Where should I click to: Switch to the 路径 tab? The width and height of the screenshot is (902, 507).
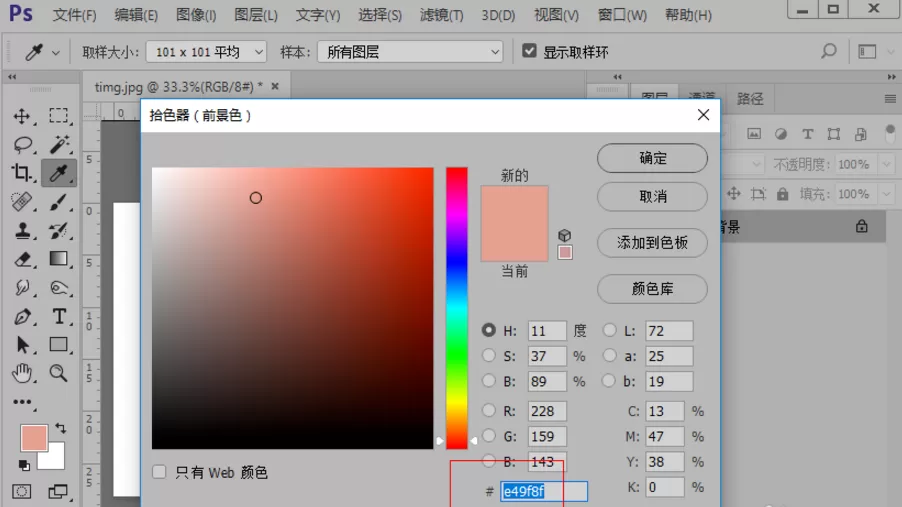pyautogui.click(x=750, y=98)
